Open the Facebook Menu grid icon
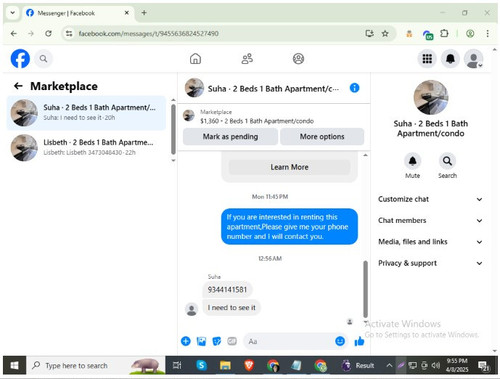 [x=427, y=59]
